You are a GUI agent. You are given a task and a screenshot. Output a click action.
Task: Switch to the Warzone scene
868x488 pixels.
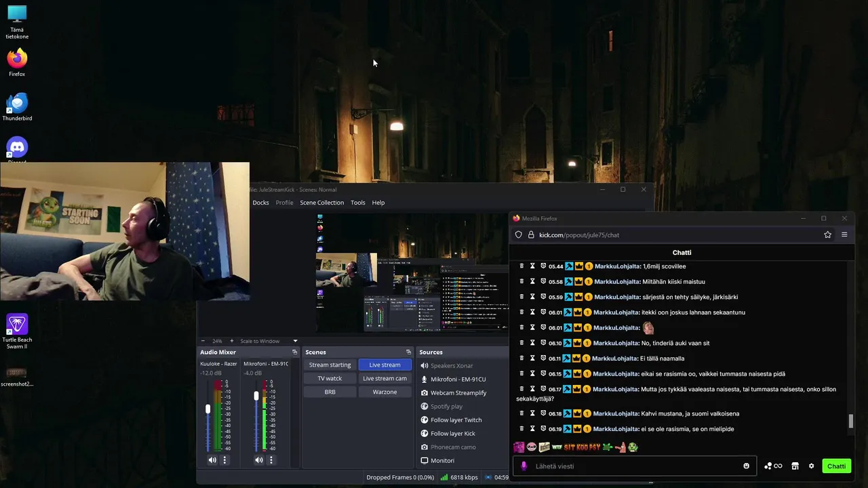[384, 392]
